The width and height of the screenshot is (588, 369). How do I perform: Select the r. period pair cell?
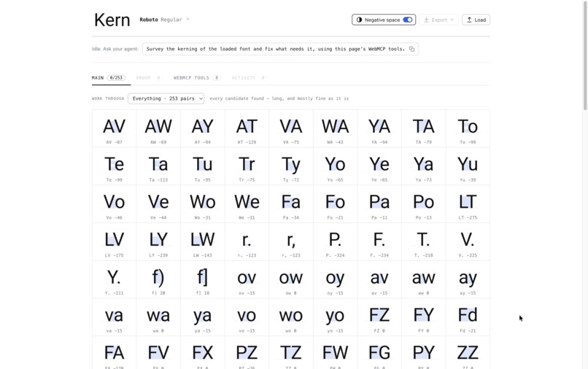pyautogui.click(x=247, y=242)
